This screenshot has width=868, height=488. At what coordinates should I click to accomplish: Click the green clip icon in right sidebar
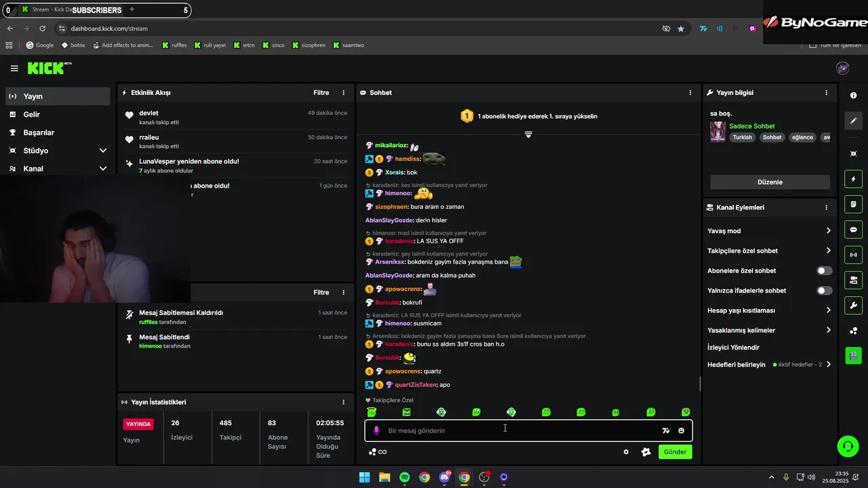[853, 355]
